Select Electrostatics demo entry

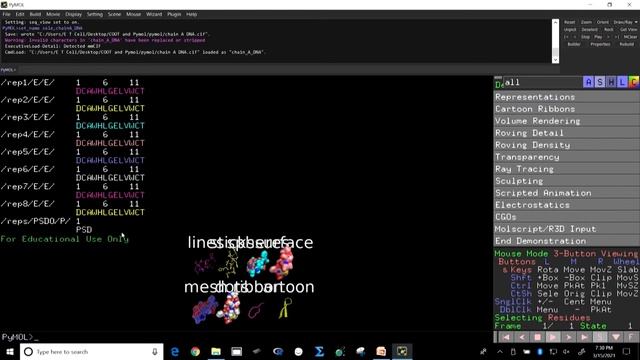click(567, 205)
